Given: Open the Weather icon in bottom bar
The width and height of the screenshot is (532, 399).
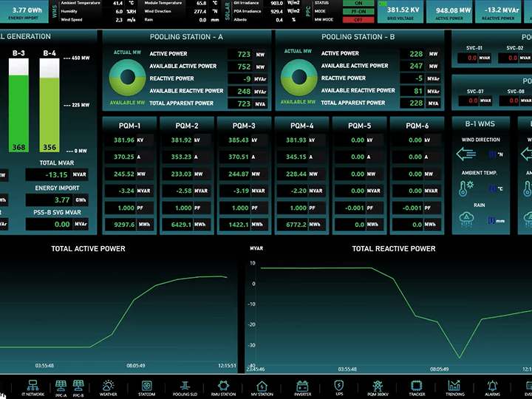Looking at the screenshot, I should [x=108, y=388].
